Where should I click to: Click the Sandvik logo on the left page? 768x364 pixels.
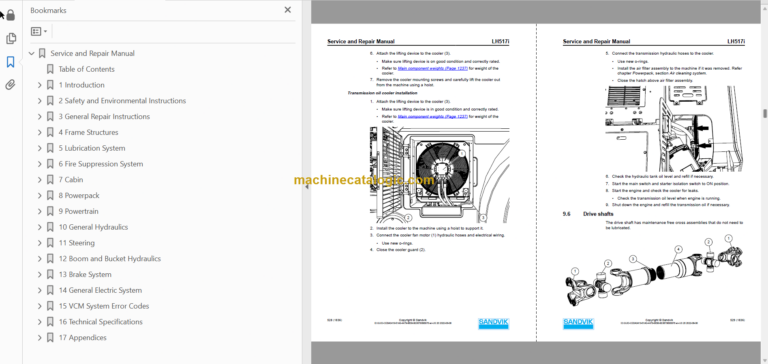pyautogui.click(x=493, y=324)
